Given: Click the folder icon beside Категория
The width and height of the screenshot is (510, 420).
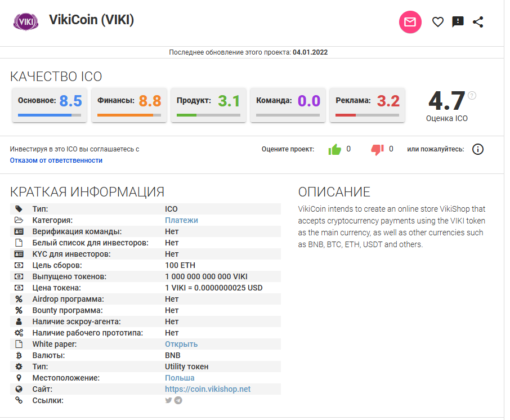Looking at the screenshot, I should click(x=19, y=220).
